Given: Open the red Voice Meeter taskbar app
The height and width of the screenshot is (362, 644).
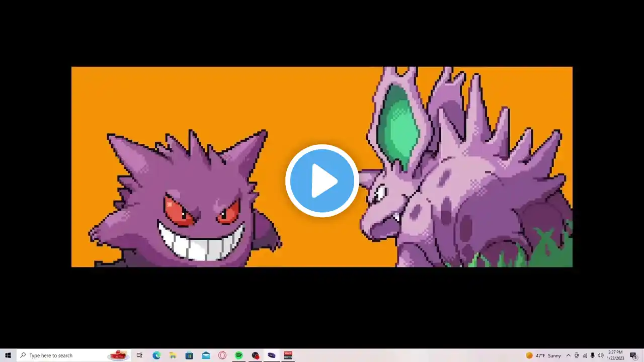Looking at the screenshot, I should tap(288, 355).
